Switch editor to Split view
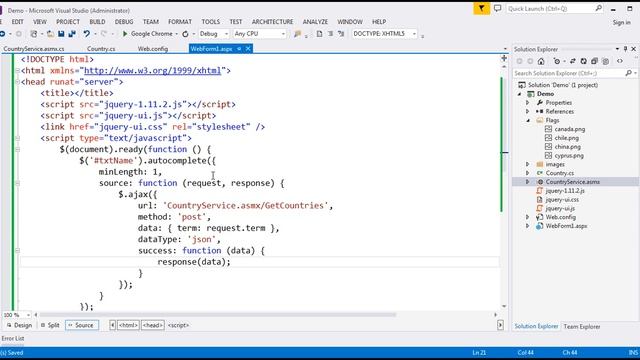640x360 pixels. click(x=50, y=325)
